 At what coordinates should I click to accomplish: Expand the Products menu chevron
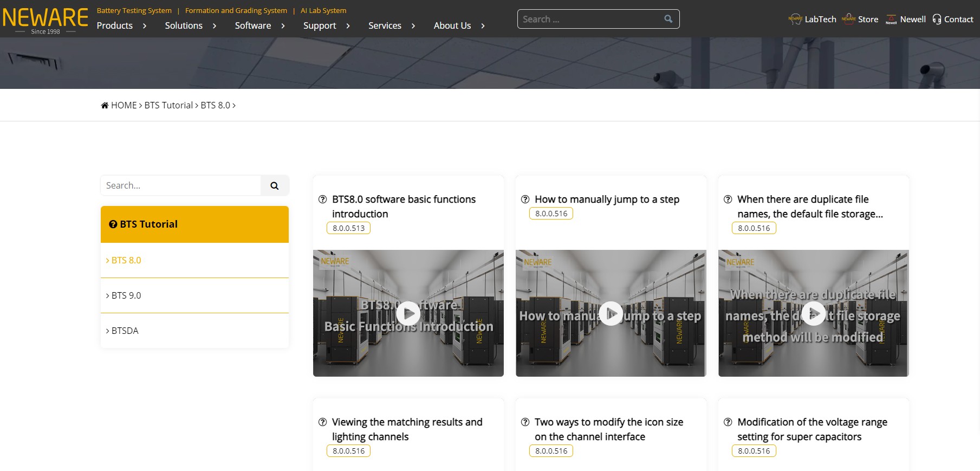click(x=145, y=26)
